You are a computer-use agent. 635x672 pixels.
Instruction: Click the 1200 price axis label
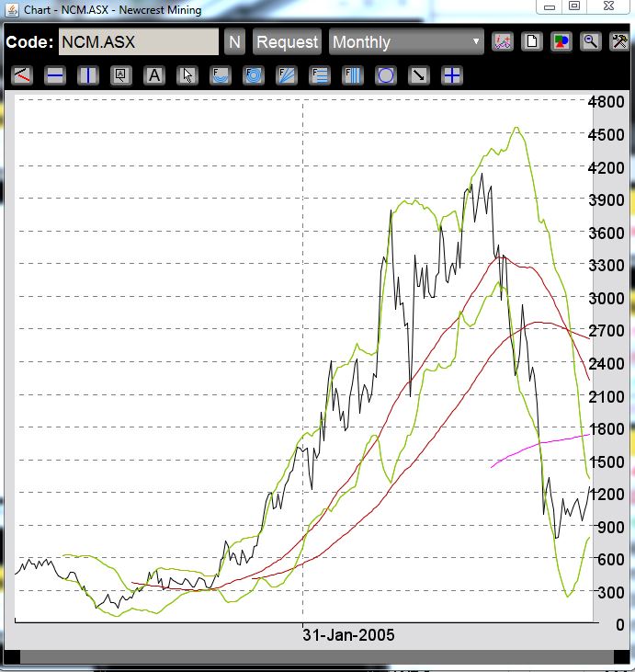pos(607,495)
